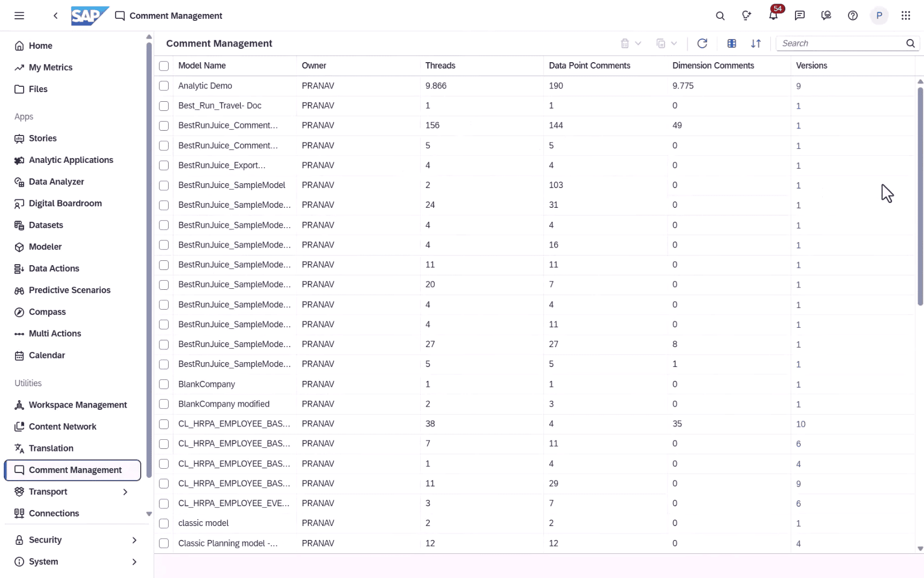The image size is (924, 578).
Task: Click the magnifier icon in the top header
Action: point(720,16)
